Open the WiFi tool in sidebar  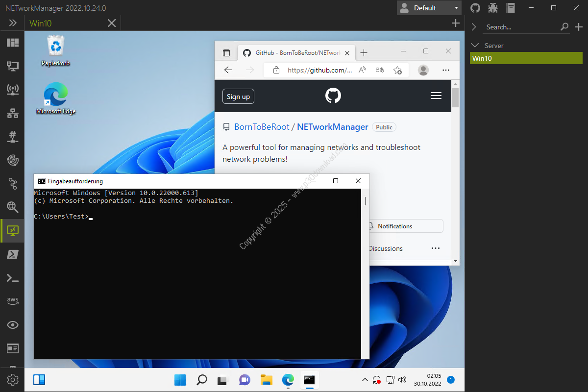(12, 90)
